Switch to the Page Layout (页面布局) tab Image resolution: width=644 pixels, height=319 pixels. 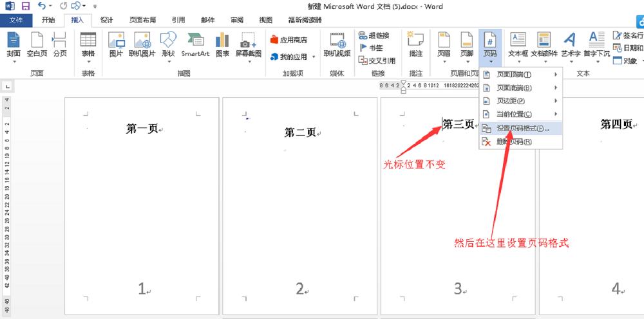pos(142,20)
